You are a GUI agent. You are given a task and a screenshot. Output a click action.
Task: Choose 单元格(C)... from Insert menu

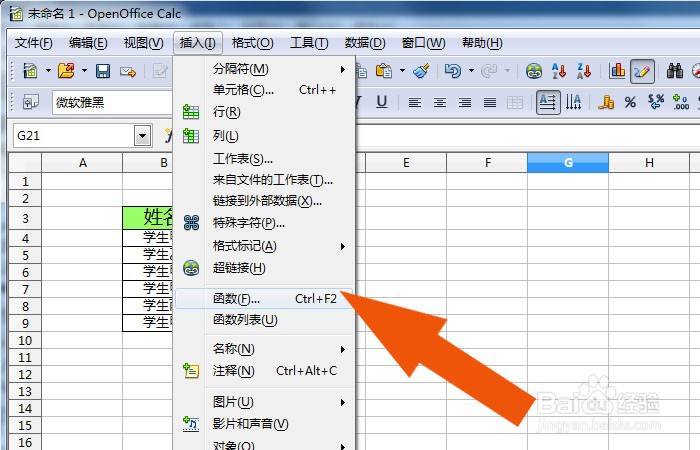point(264,90)
